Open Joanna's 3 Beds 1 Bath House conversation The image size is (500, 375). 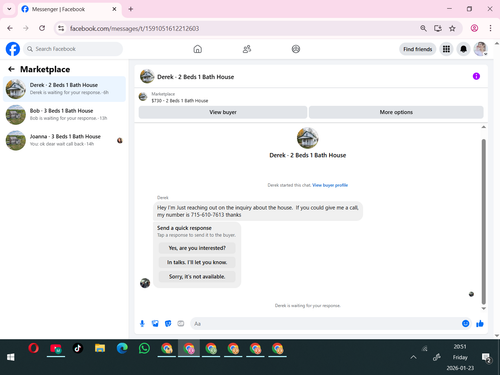pyautogui.click(x=64, y=140)
